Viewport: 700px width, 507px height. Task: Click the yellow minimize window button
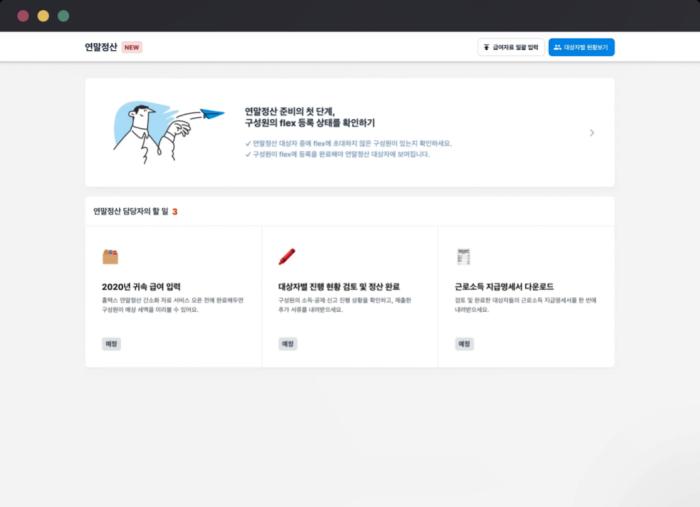pyautogui.click(x=43, y=16)
